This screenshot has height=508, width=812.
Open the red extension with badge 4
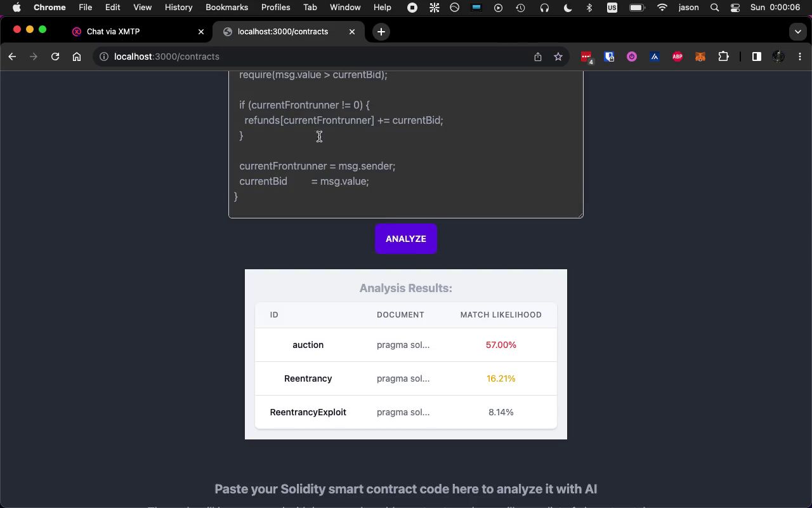pos(587,57)
